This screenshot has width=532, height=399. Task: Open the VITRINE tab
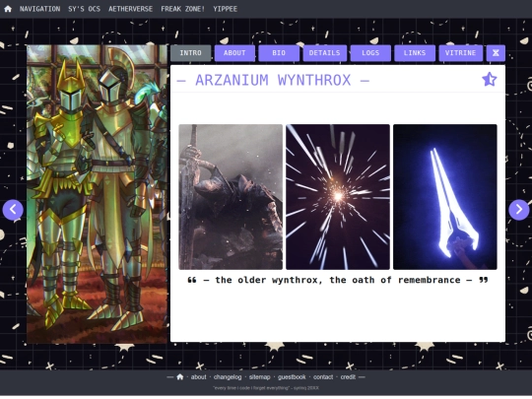(x=460, y=53)
